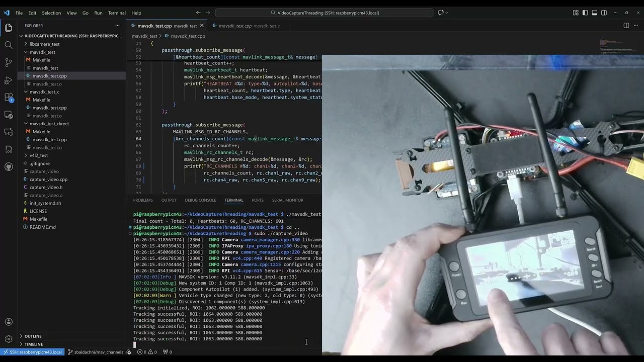
Task: Open README.md in the explorer
Action: (x=43, y=227)
